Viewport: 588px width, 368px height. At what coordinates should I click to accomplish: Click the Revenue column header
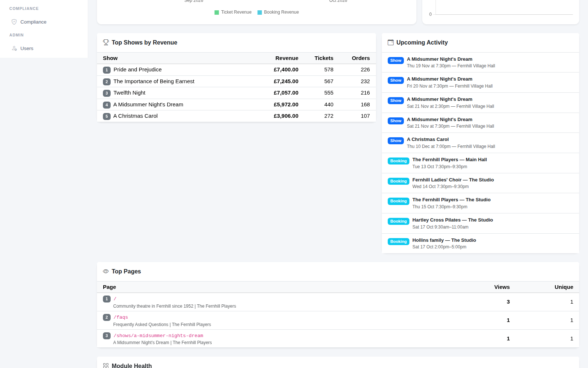287,58
